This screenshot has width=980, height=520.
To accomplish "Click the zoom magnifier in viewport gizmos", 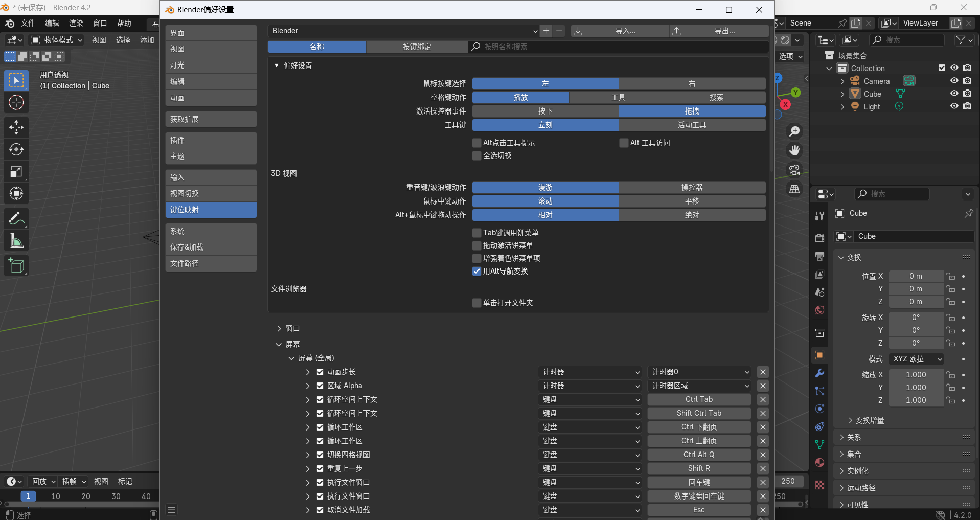I will pyautogui.click(x=794, y=131).
